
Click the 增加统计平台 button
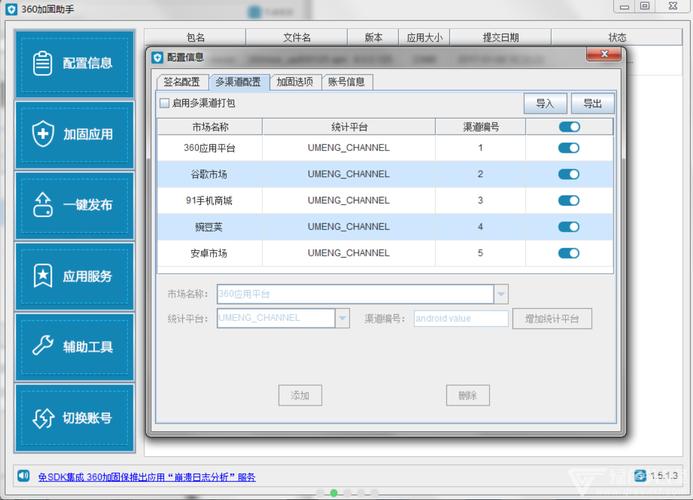tap(552, 319)
